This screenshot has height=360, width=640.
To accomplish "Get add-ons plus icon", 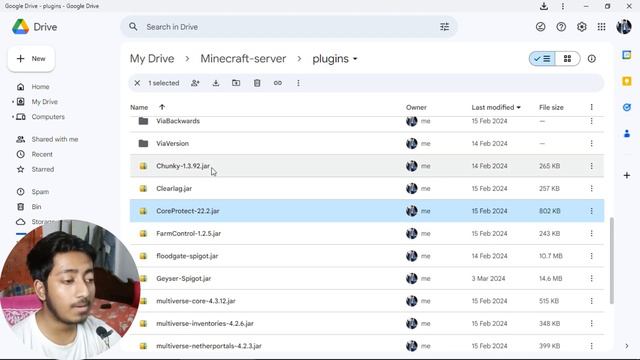I will 627,176.
